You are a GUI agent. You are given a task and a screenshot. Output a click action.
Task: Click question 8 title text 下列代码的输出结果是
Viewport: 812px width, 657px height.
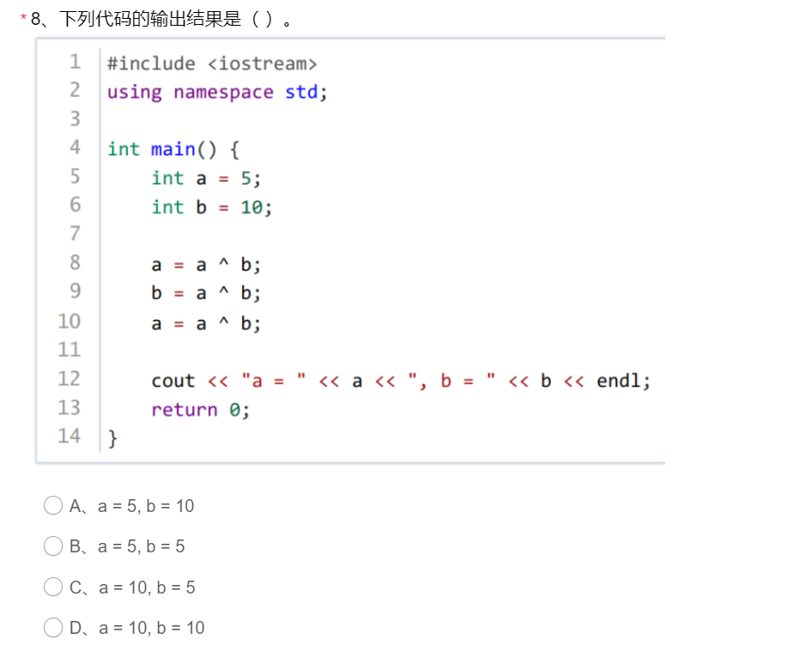(x=150, y=19)
